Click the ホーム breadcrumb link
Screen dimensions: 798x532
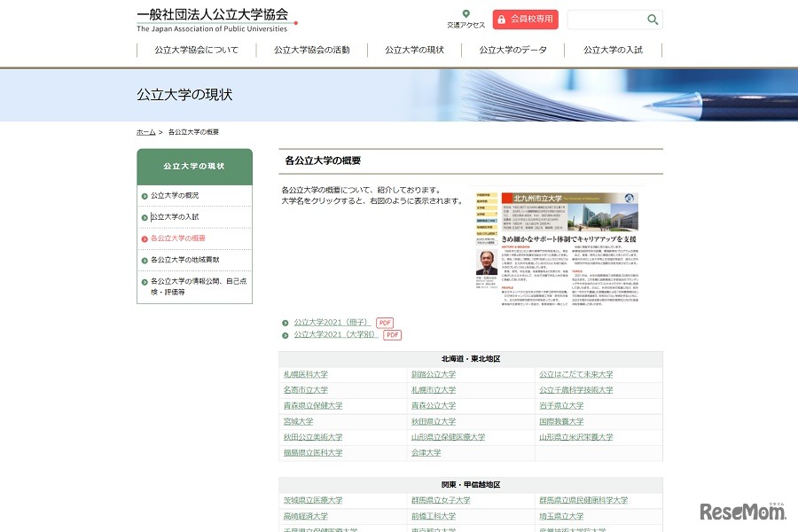145,131
